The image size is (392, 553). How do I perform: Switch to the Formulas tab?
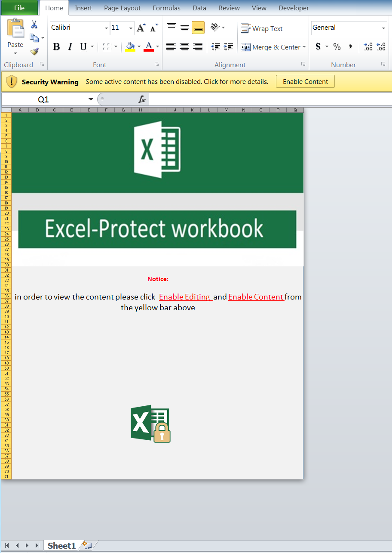click(x=167, y=8)
